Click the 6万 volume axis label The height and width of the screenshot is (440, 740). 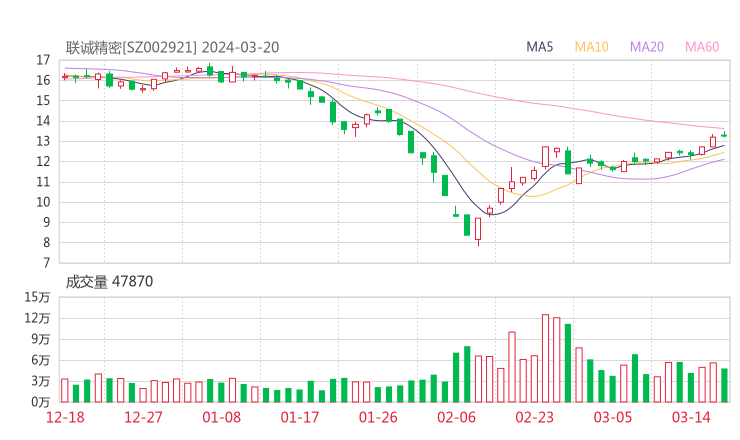tap(41, 360)
